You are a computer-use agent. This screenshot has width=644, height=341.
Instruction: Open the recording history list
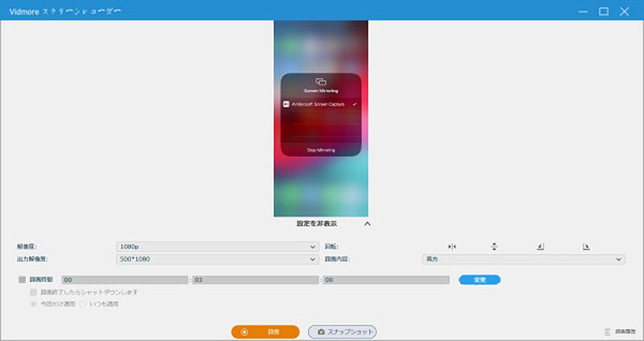[620, 331]
